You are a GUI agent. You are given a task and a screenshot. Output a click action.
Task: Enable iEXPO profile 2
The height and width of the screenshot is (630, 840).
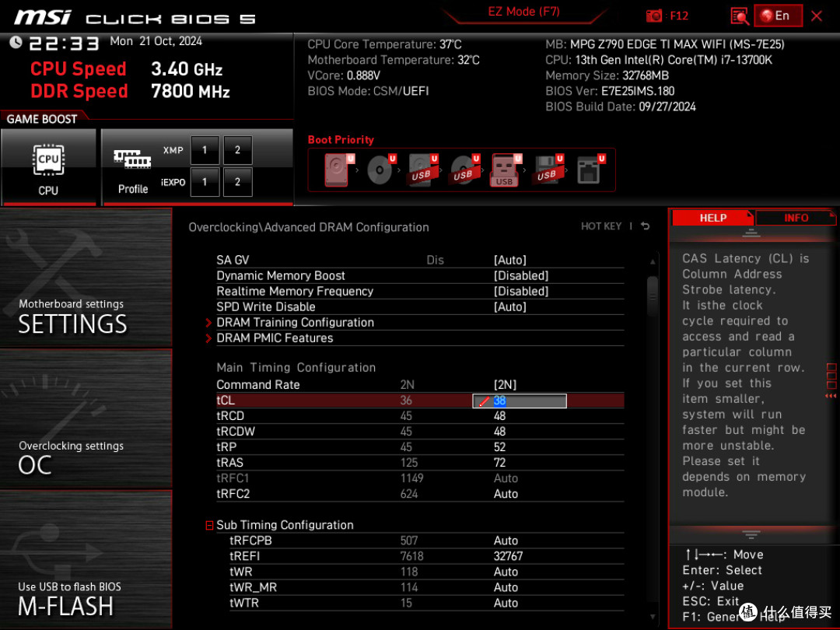[x=237, y=182]
